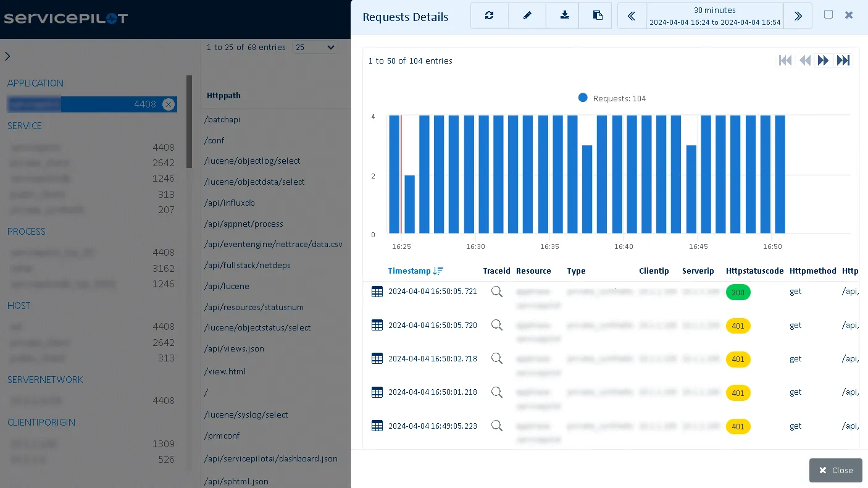Screen dimensions: 868x488
Task: Remove the 4408 application filter chip
Action: click(x=169, y=104)
